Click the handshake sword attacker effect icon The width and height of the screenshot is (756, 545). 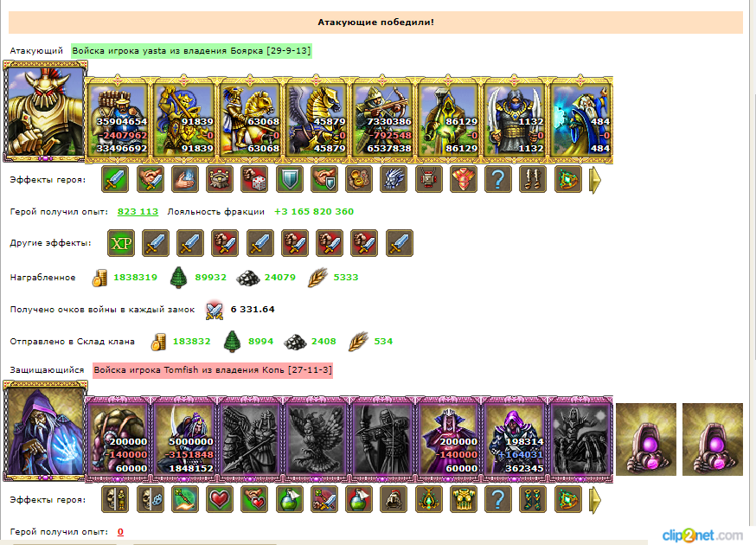(x=150, y=179)
